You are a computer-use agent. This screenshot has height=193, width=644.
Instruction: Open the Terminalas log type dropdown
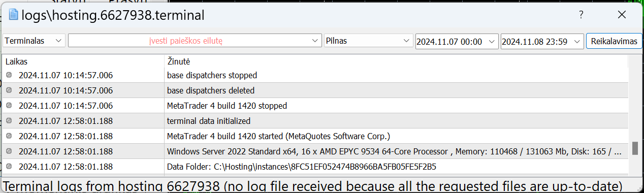[x=34, y=41]
